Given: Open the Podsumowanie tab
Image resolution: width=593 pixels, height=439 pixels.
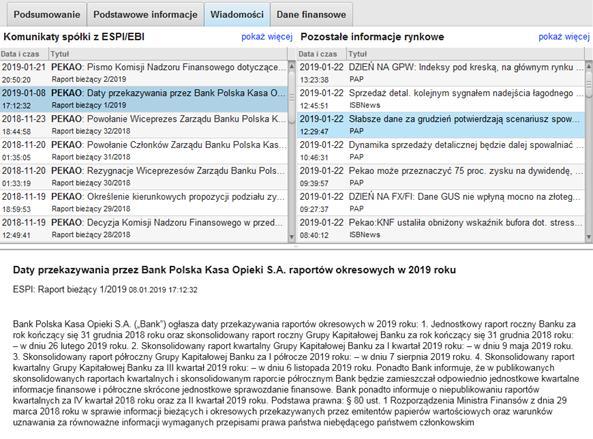Looking at the screenshot, I should (47, 14).
